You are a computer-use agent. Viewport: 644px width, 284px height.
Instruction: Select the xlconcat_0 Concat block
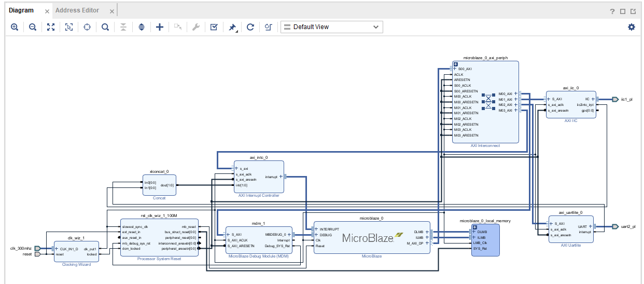159,185
